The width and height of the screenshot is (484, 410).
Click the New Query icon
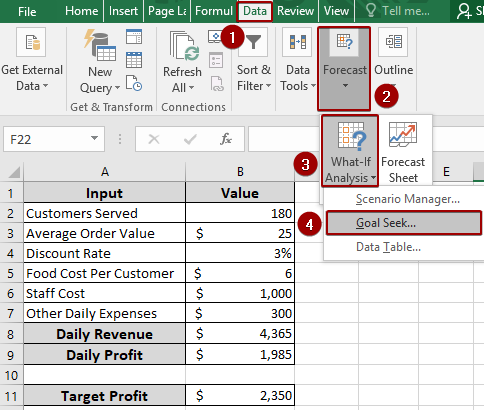pos(100,45)
